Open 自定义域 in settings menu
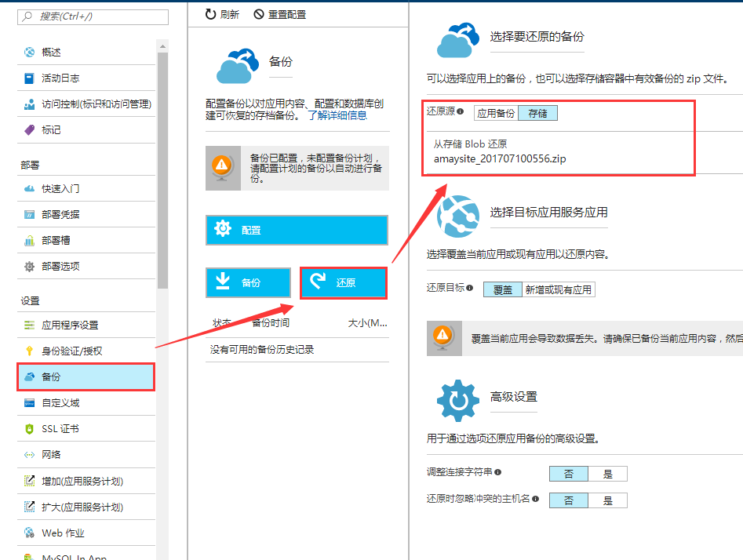 pos(60,403)
